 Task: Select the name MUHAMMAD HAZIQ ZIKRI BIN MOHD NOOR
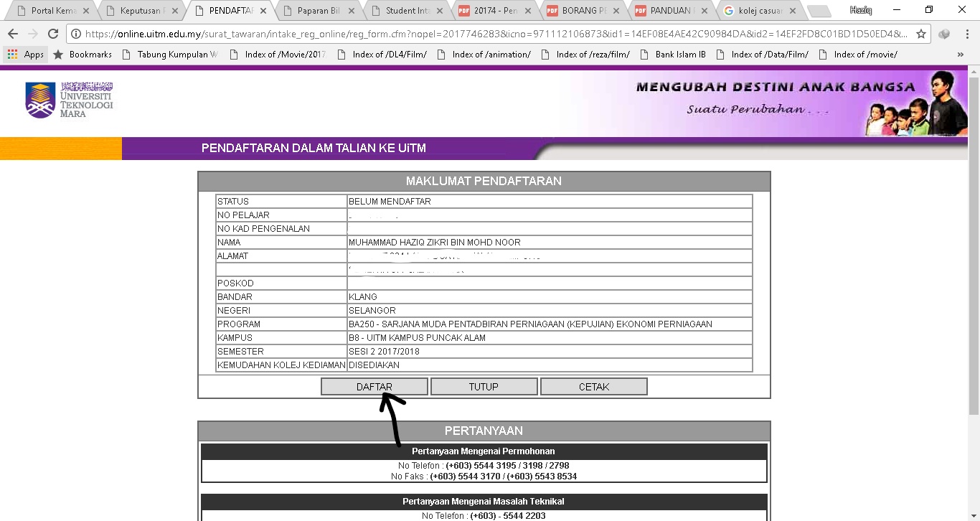pos(435,243)
